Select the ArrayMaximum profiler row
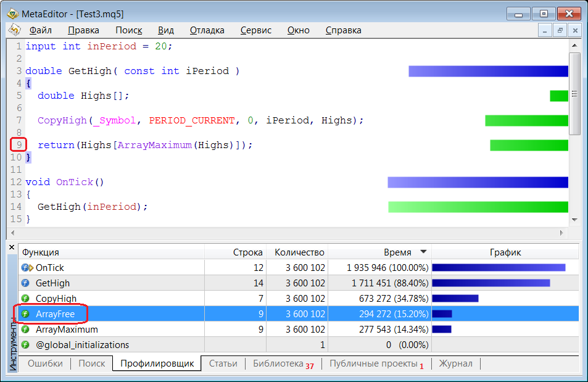The image size is (588, 382). pos(299,329)
